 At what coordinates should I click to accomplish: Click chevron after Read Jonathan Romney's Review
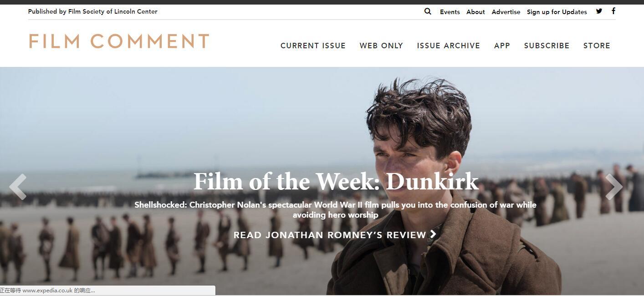pos(433,234)
